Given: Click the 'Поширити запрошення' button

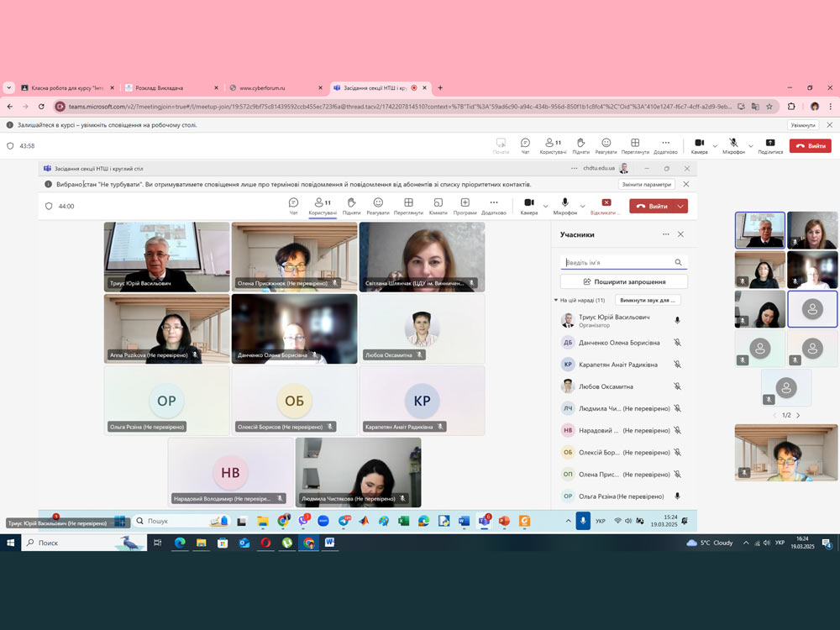Looking at the screenshot, I should pos(623,281).
